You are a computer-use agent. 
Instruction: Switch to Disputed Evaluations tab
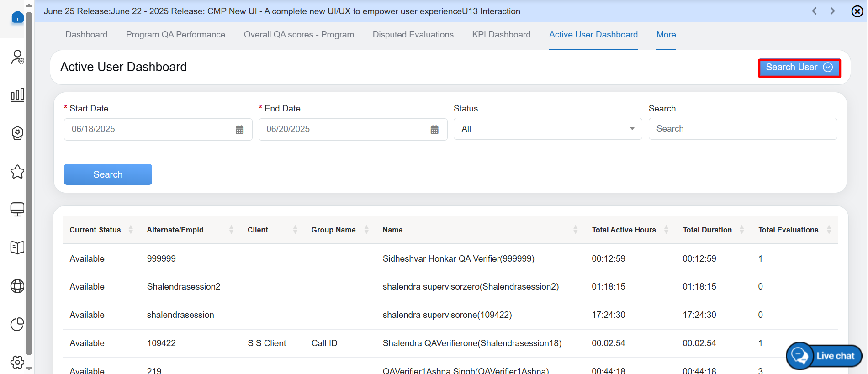(413, 35)
